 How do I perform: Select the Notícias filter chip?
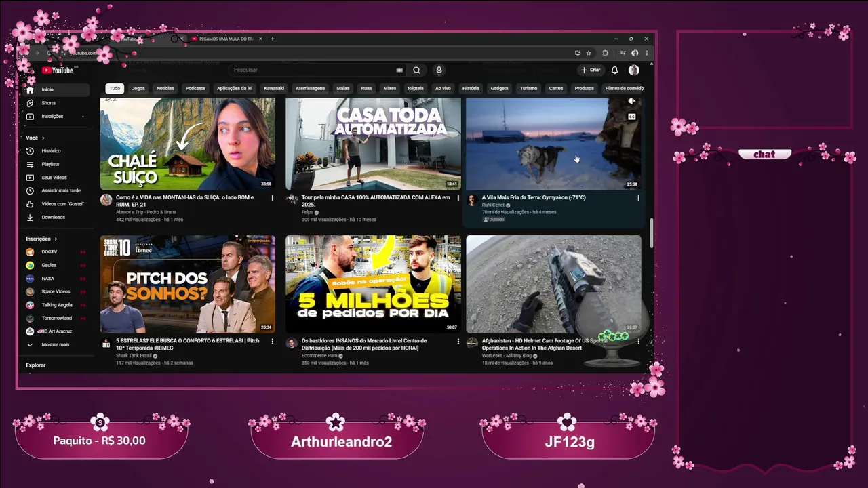[165, 88]
